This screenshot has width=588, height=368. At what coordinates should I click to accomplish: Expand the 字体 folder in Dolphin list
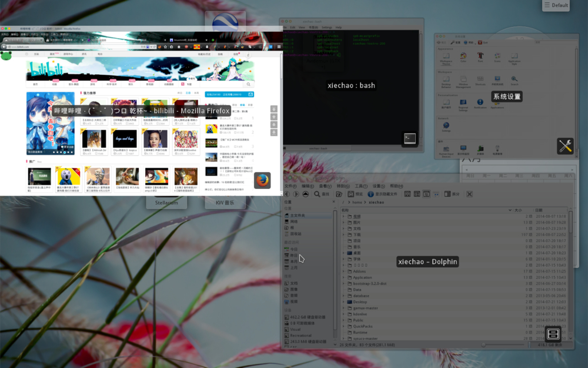[343, 259]
